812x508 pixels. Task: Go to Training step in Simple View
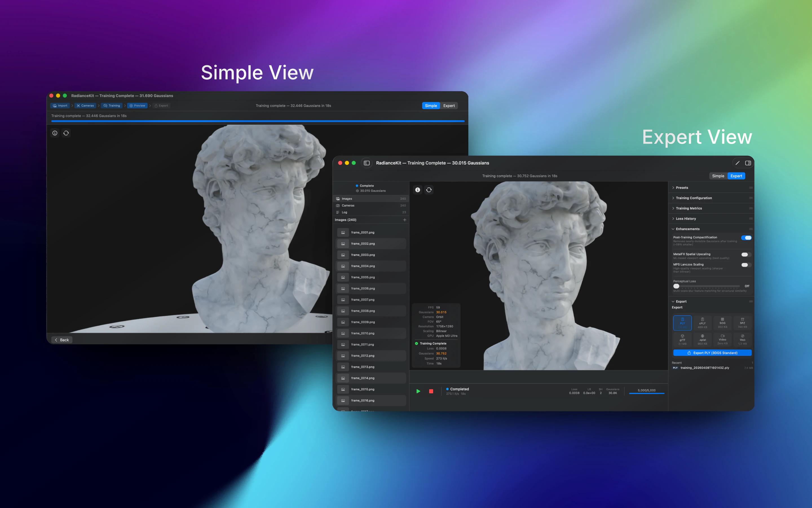pyautogui.click(x=112, y=106)
